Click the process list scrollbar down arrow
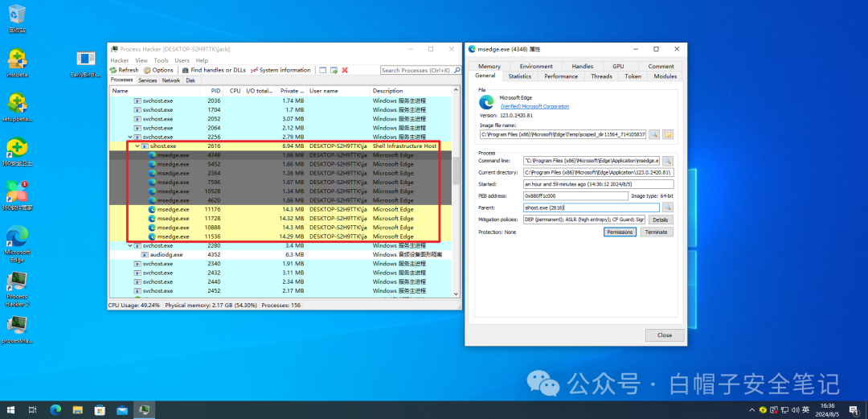The image size is (868, 419). pos(457,294)
